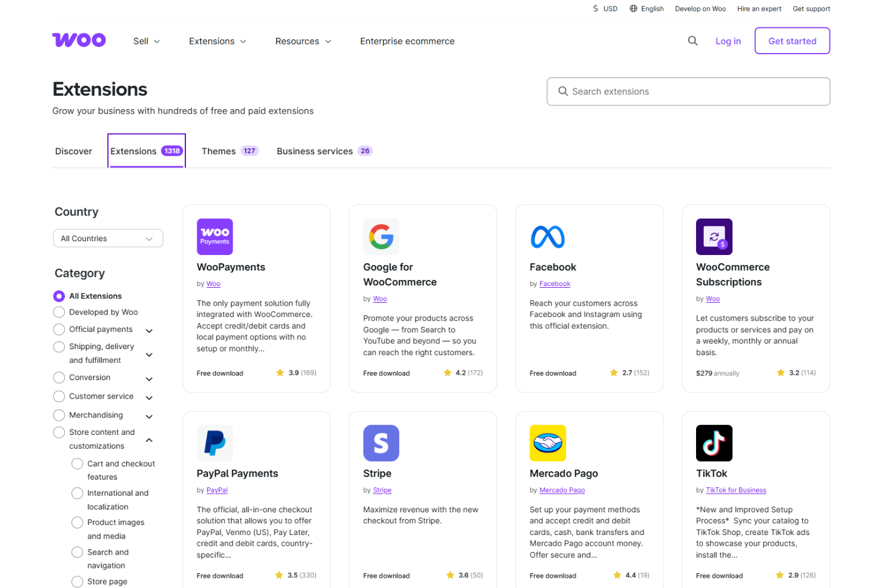Open Develop on Woo link
Viewport: 882px width, 588px height.
(x=700, y=9)
